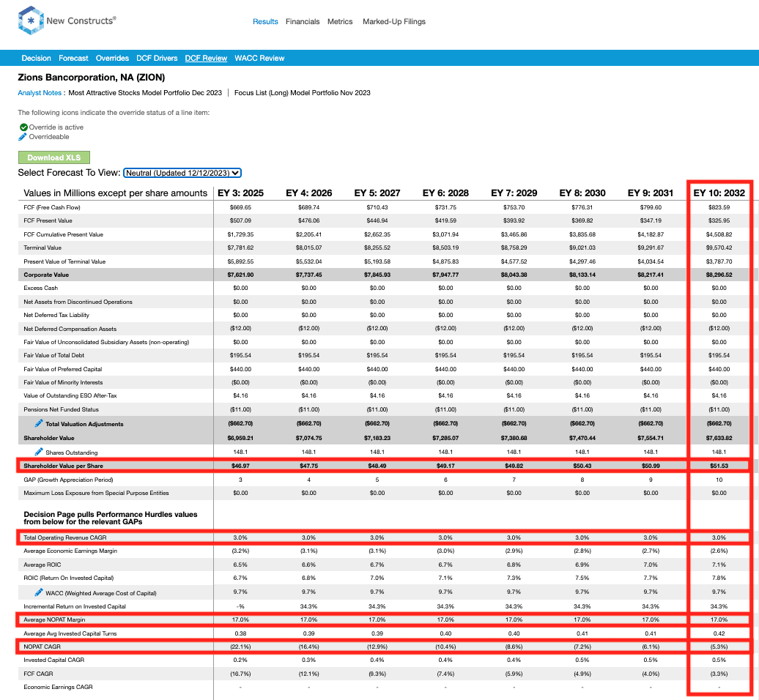Click the Average ROIC row label
Screen dimensions: 759x700
tap(42, 565)
